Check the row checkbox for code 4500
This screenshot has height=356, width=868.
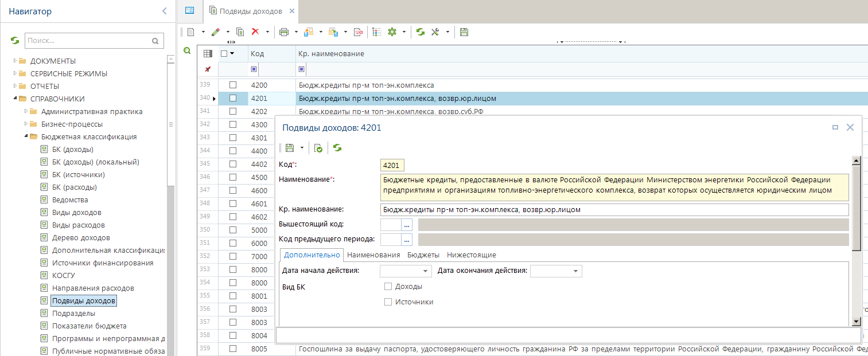(x=233, y=177)
